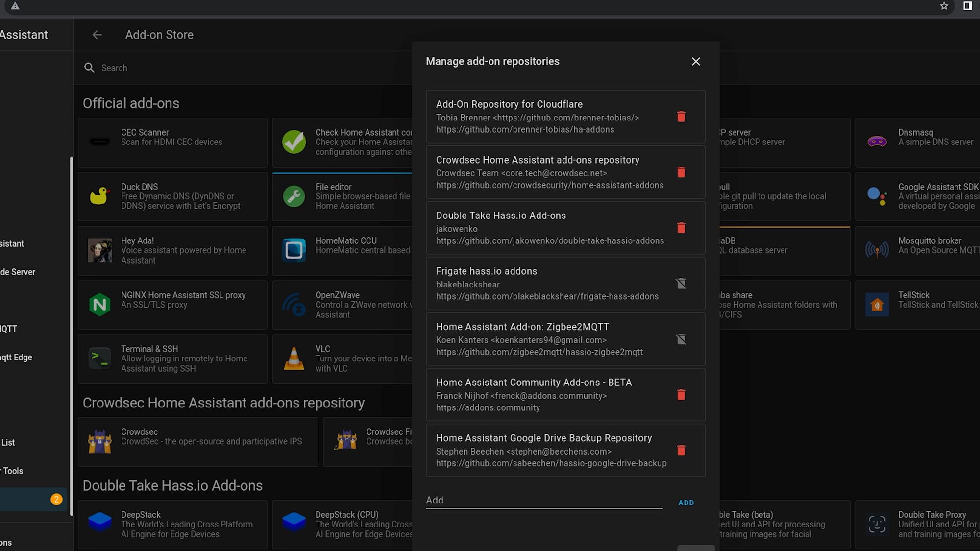Open Double Take Proxy add-on icon
This screenshot has height=551, width=980.
pos(877,524)
